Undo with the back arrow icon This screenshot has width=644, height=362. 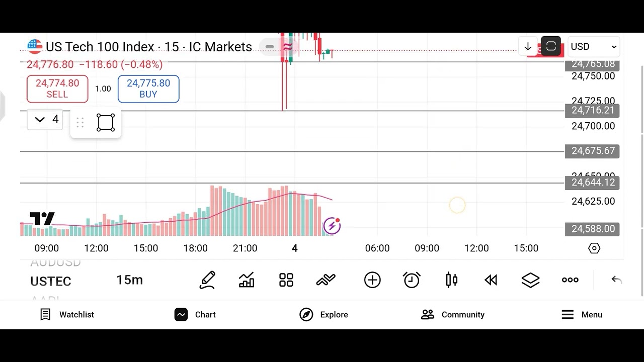[x=617, y=280]
